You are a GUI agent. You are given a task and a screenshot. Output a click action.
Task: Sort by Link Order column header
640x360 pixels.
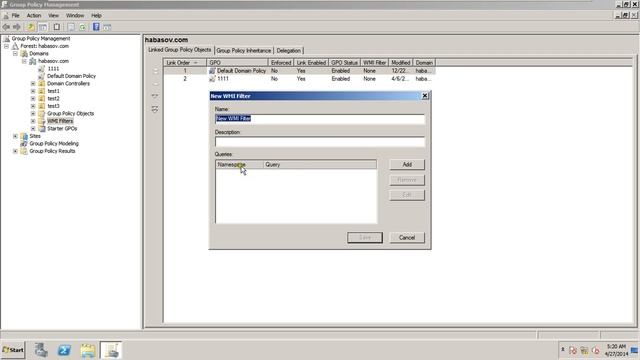pos(185,63)
